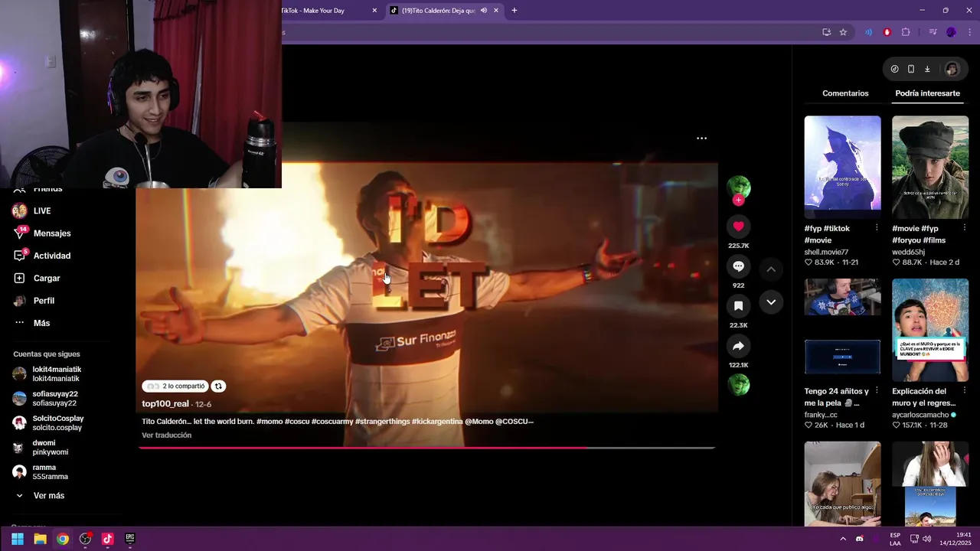Screen dimensions: 980x551
Task: Close the 'TikTok - Make Your Day' tab
Action: click(x=374, y=11)
